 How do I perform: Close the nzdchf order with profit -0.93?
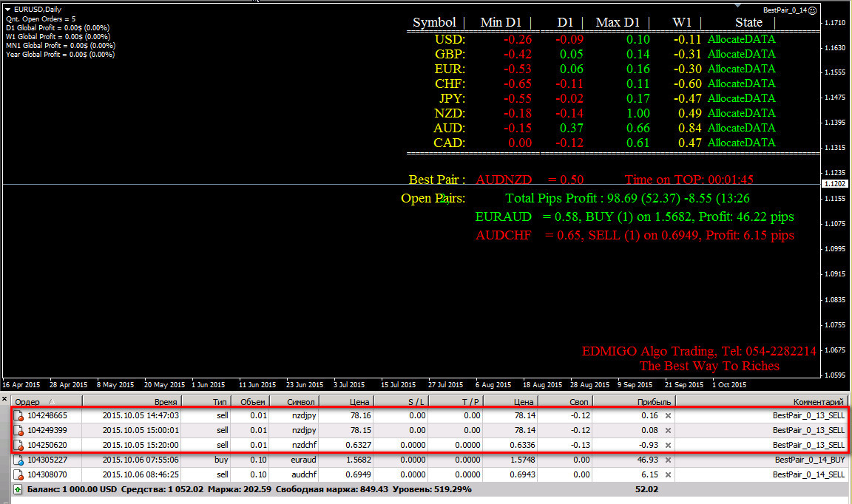[669, 445]
